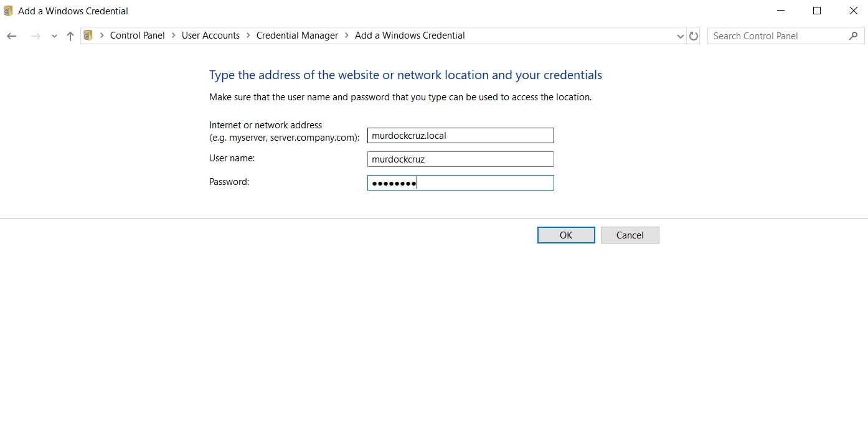Select the User name field

click(460, 159)
